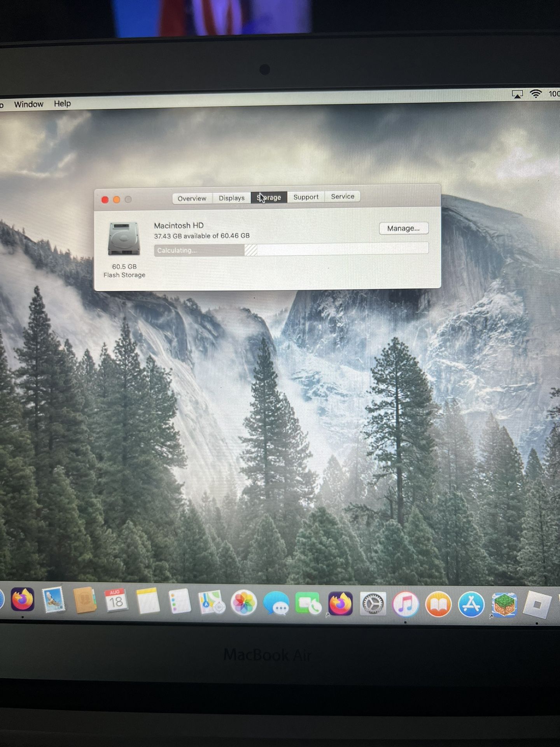Open the App Store icon
This screenshot has width=560, height=747.
[x=471, y=605]
